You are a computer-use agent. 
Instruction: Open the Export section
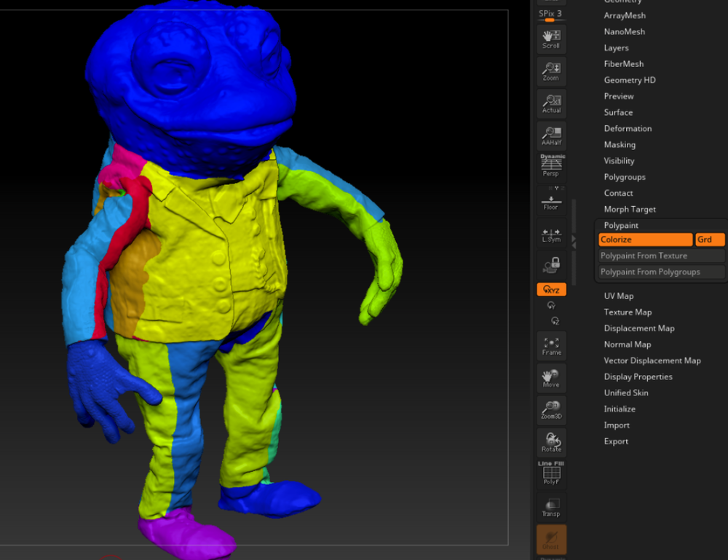(616, 441)
